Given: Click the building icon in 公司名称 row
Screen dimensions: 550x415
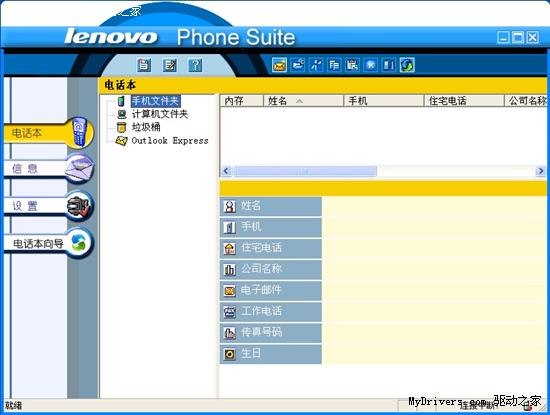Looking at the screenshot, I should [x=230, y=270].
